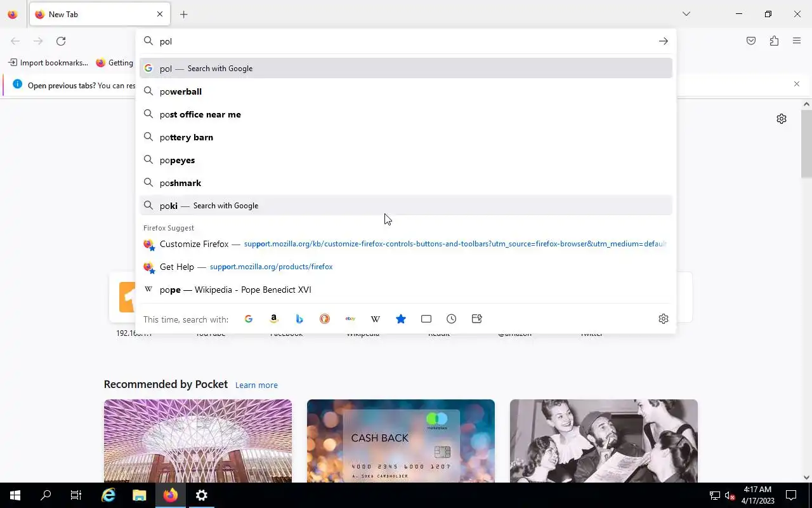Click the Go arrow in address bar
Image resolution: width=812 pixels, height=508 pixels.
(x=663, y=41)
